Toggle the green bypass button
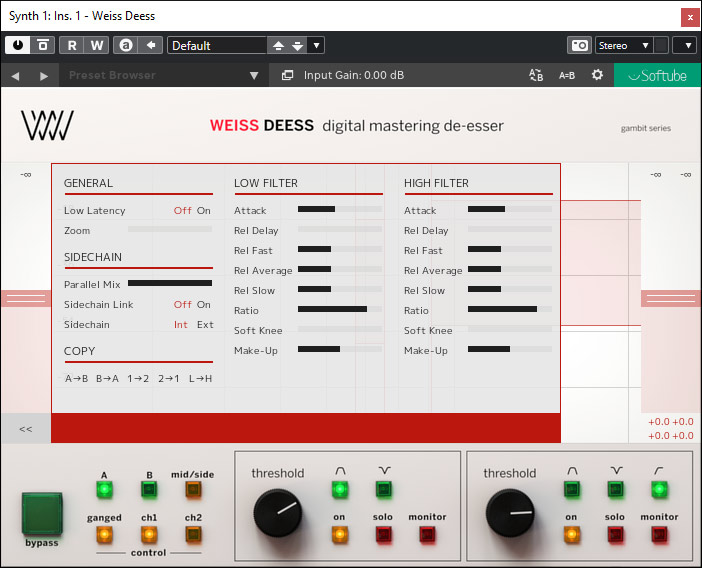Image resolution: width=702 pixels, height=568 pixels. tap(42, 513)
